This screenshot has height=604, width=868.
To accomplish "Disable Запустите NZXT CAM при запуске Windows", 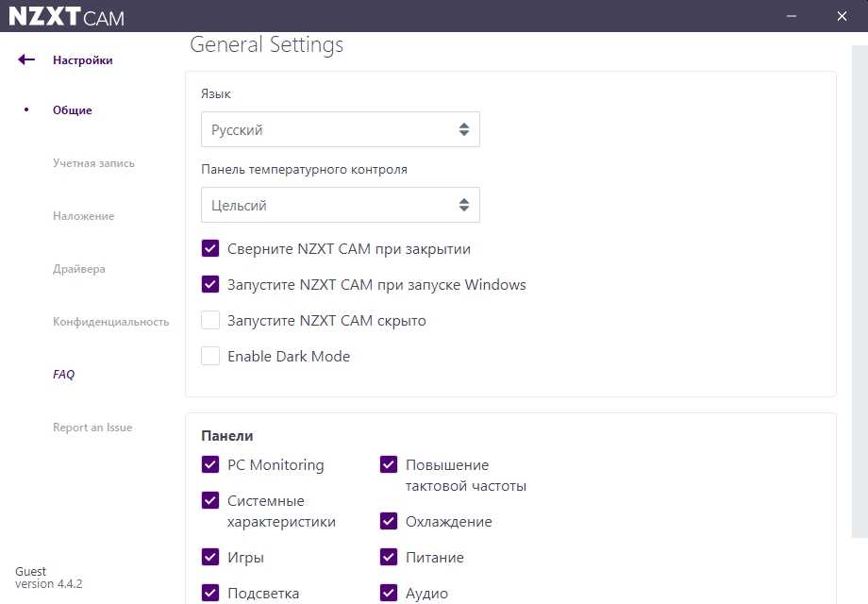I will 210,285.
